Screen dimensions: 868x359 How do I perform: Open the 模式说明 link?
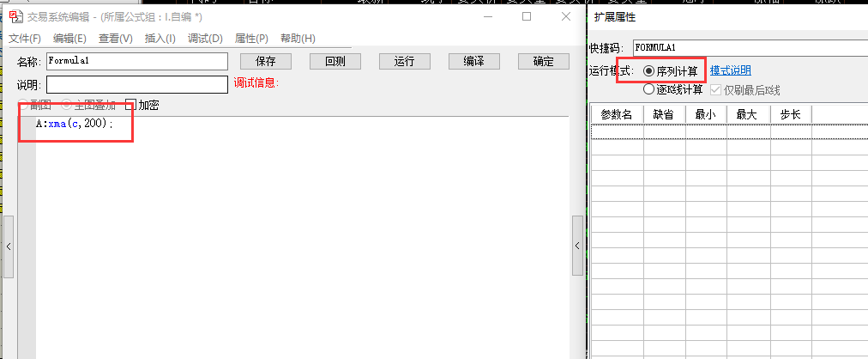tap(730, 71)
